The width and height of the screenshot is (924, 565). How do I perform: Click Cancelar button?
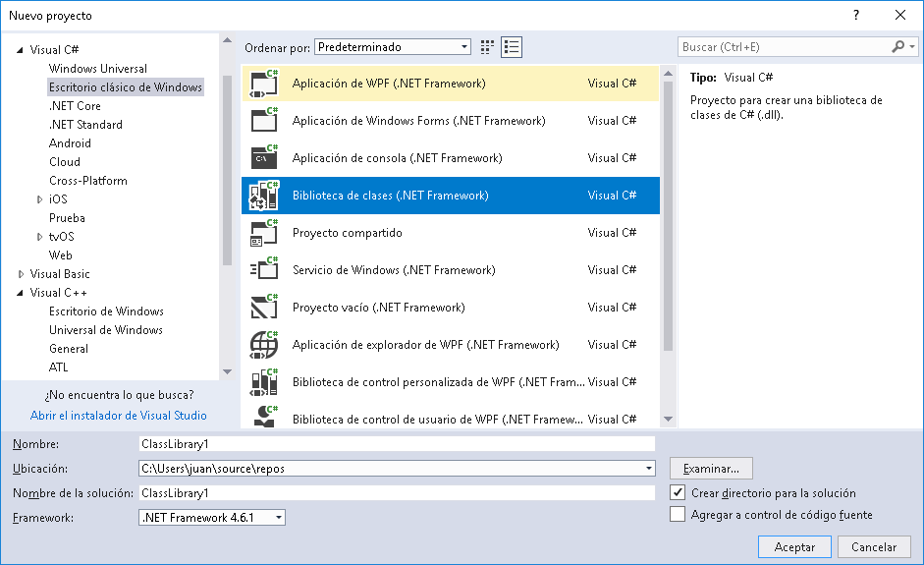874,546
